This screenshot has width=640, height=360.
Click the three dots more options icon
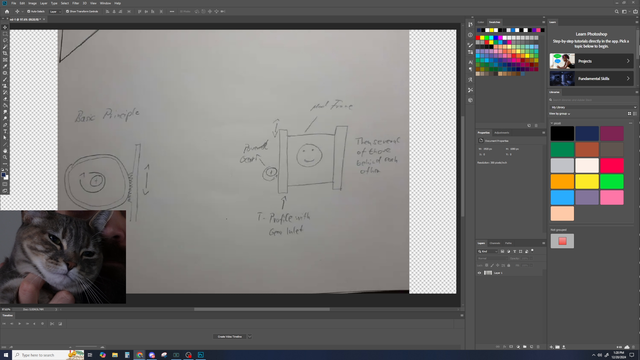[x=172, y=11]
